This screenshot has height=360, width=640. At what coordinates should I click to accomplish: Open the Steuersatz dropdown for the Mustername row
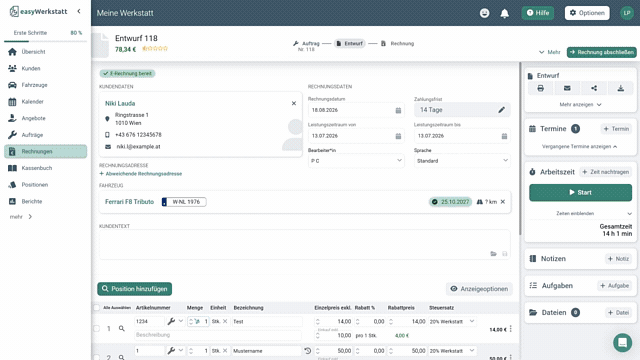tap(452, 351)
